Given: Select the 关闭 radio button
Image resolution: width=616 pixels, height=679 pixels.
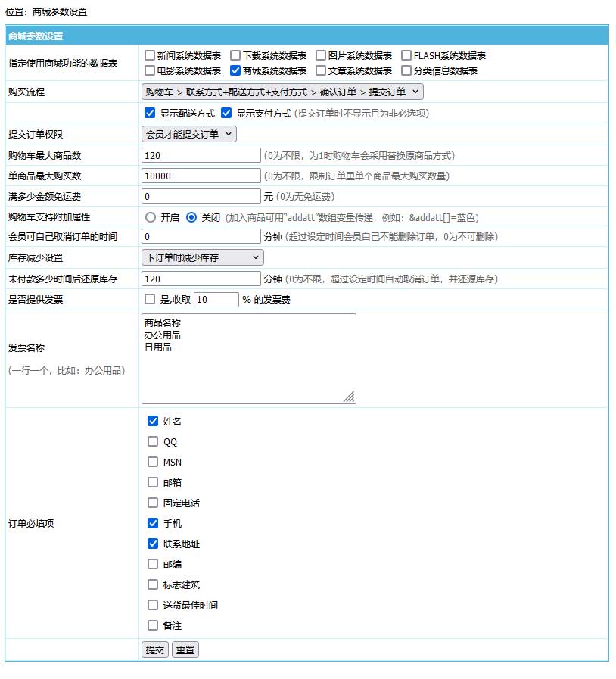Looking at the screenshot, I should [191, 216].
